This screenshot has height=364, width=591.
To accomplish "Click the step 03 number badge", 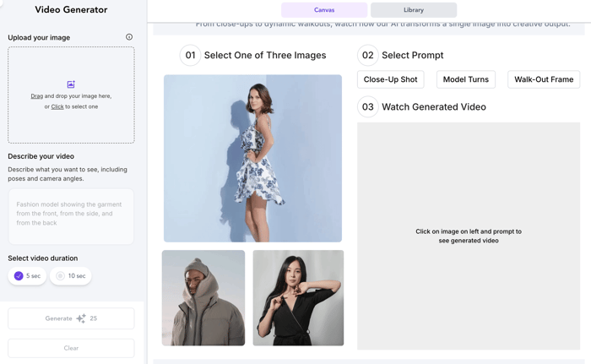I will click(367, 107).
